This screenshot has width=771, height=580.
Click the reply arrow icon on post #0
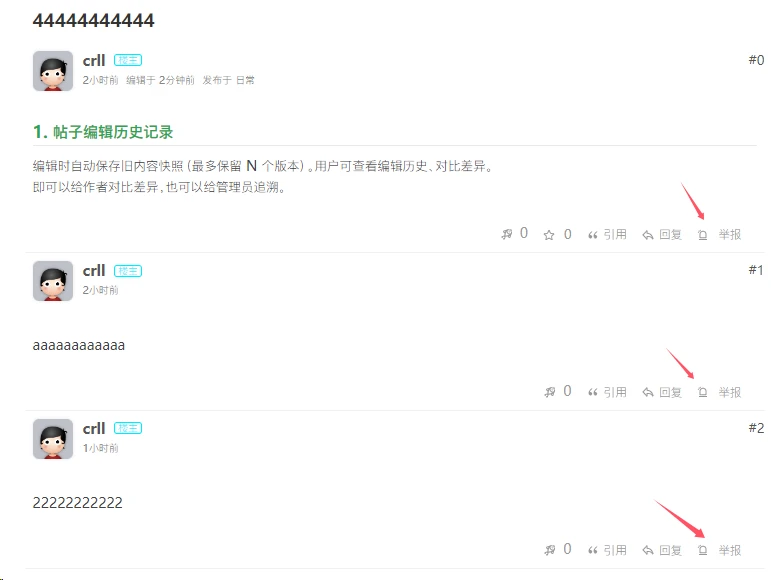click(x=648, y=235)
